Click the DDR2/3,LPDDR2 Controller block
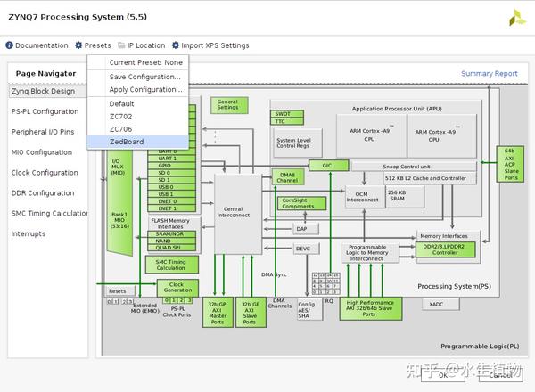 [445, 249]
